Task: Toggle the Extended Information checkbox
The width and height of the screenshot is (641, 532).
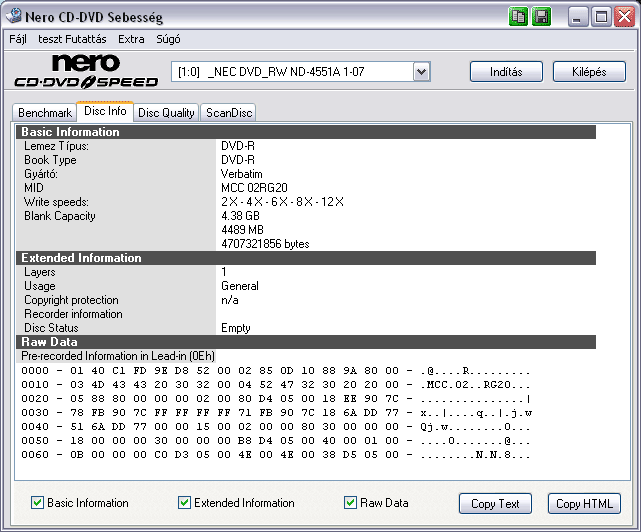Action: pos(184,503)
